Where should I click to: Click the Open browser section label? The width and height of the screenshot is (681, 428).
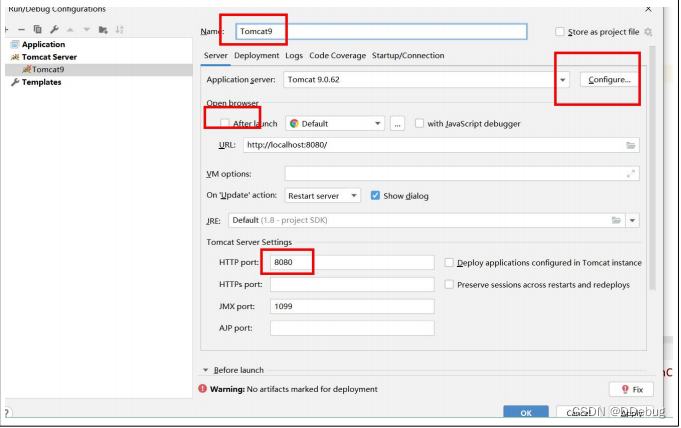pyautogui.click(x=232, y=103)
